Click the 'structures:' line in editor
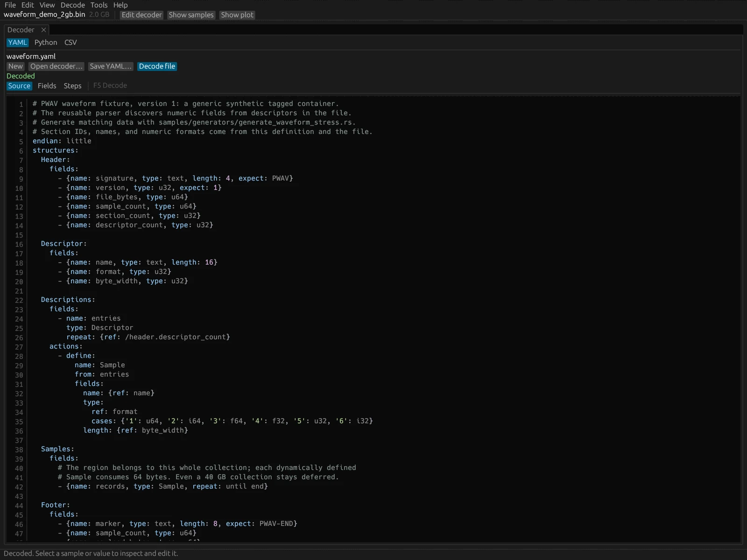 click(56, 150)
